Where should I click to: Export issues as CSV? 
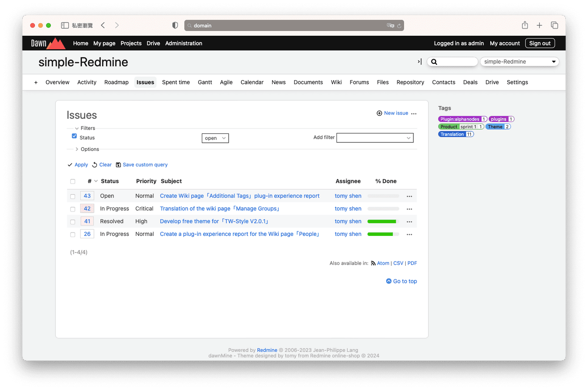398,263
